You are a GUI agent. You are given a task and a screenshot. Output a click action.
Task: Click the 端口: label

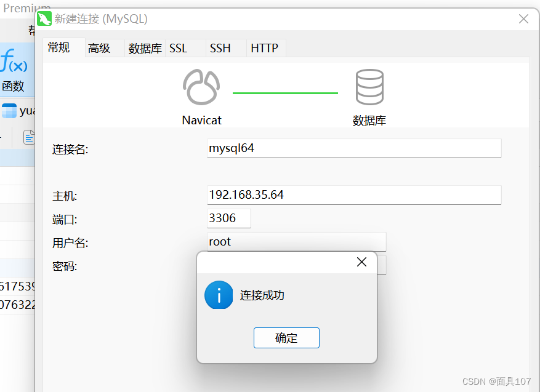coord(65,220)
